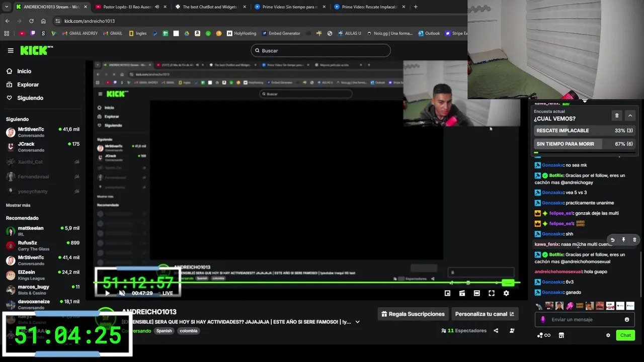Pin the kawa_fenix chat message

coord(623,240)
